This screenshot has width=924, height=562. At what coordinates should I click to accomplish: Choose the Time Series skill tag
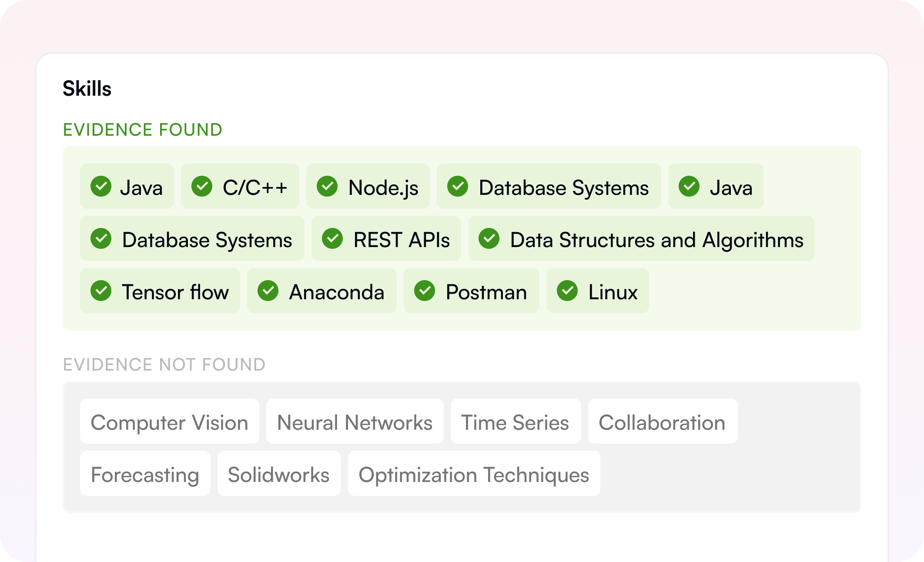516,421
